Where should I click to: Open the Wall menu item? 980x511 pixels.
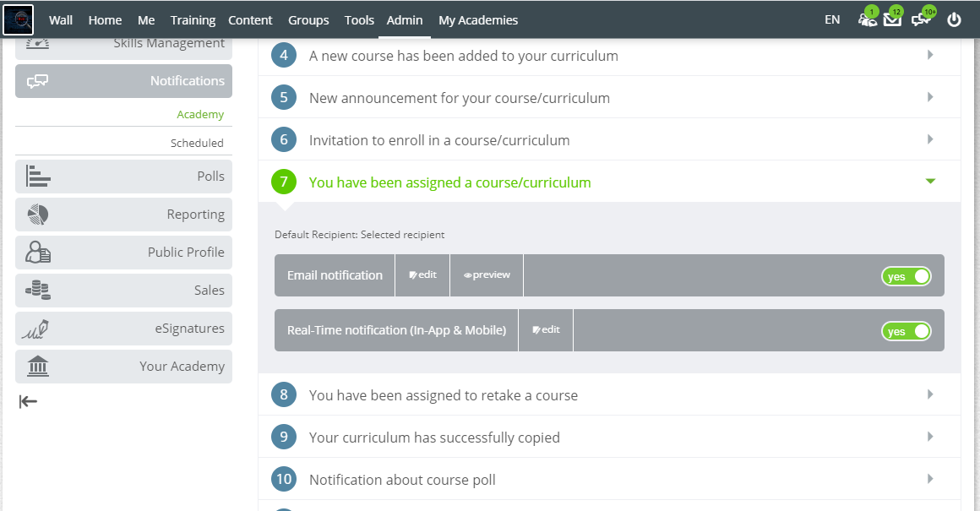tap(61, 20)
